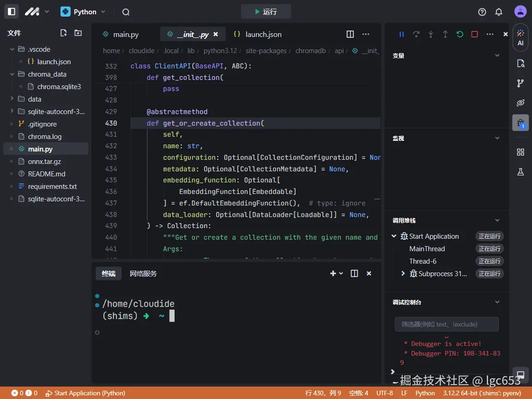Pause the debugger session

[401, 34]
